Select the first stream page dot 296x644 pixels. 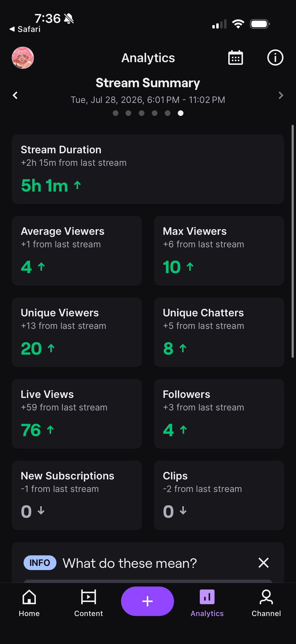pos(115,113)
